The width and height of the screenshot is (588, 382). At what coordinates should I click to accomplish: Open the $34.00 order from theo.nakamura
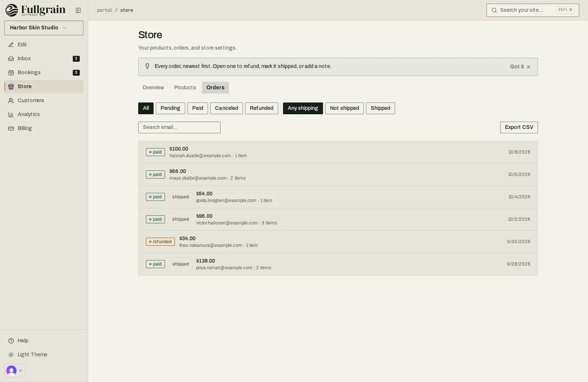(x=338, y=242)
